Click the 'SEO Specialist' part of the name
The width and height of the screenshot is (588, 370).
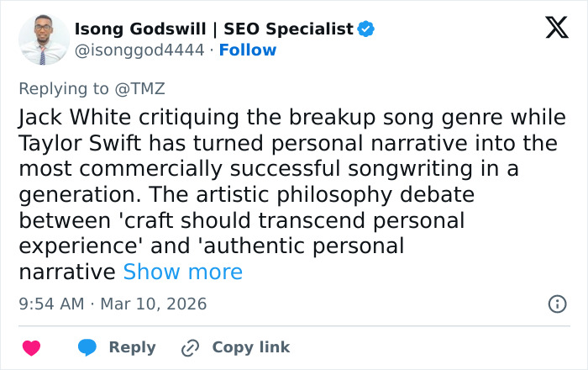288,29
